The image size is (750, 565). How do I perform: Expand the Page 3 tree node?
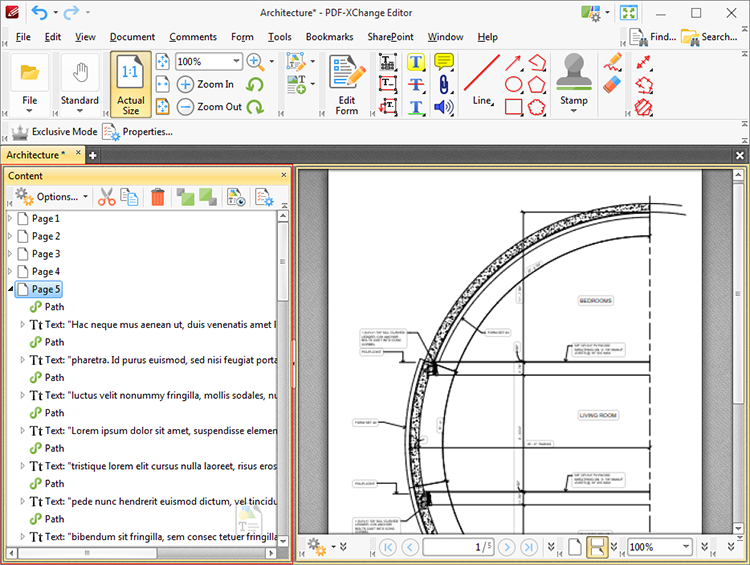click(10, 254)
